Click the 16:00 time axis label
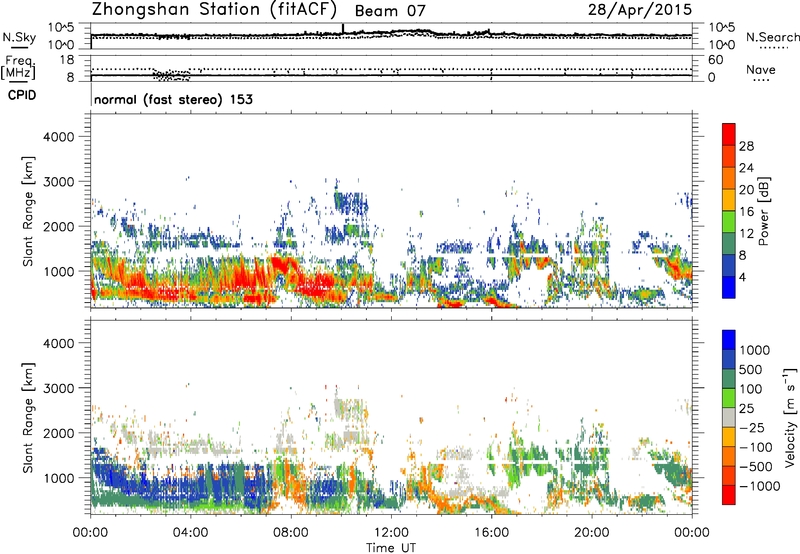The image size is (800, 554). click(491, 533)
